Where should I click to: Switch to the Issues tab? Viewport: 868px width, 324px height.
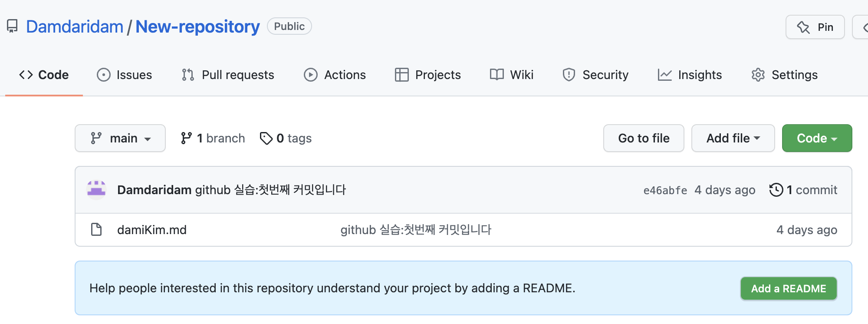(x=125, y=75)
